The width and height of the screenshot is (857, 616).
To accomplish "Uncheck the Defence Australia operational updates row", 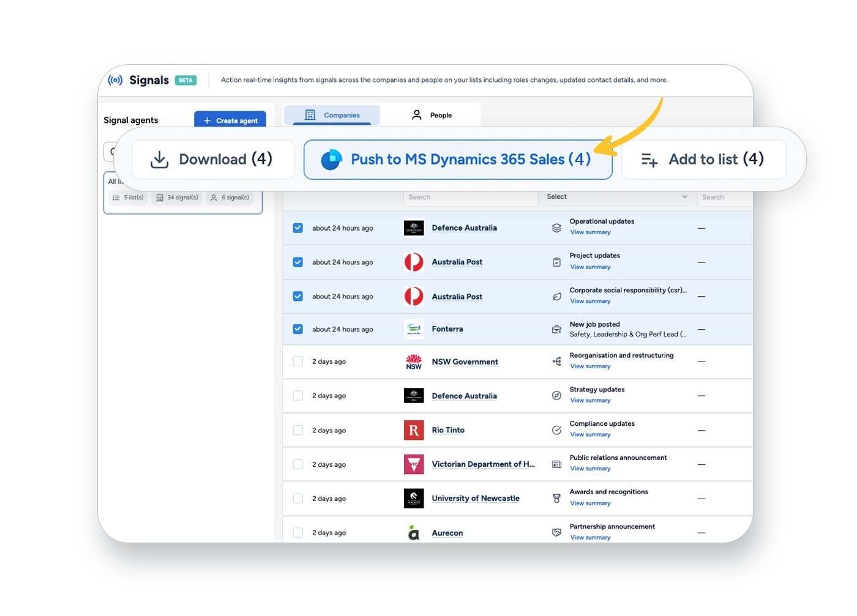I will 298,228.
